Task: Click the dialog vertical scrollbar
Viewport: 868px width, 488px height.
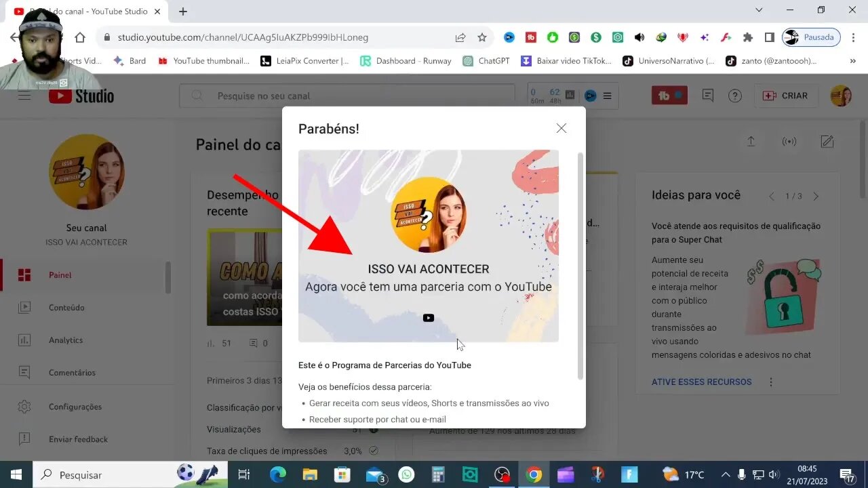Action: click(580, 266)
